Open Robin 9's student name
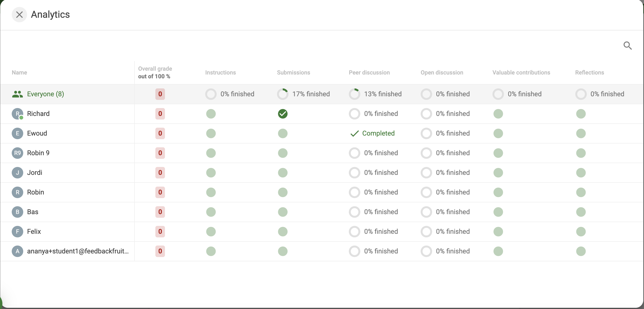The width and height of the screenshot is (644, 309). click(x=38, y=153)
